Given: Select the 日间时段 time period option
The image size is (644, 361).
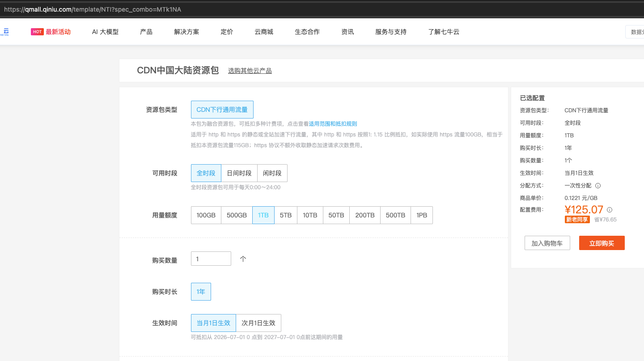Looking at the screenshot, I should [239, 173].
